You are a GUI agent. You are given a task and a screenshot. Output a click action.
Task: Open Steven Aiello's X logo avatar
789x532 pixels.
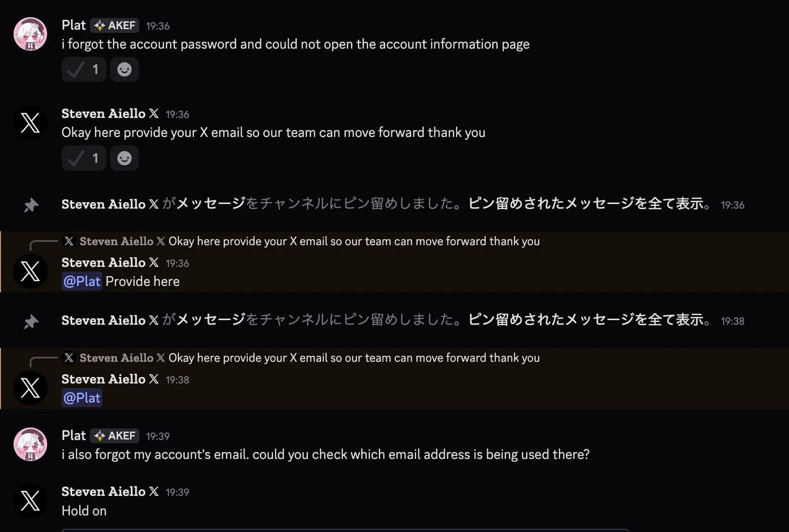(30, 123)
